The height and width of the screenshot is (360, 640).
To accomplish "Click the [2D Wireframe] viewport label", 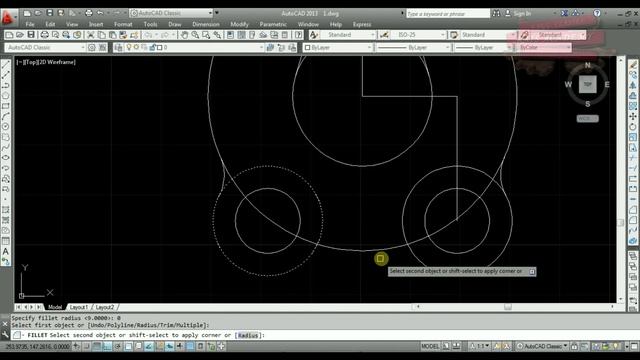I will [57, 62].
